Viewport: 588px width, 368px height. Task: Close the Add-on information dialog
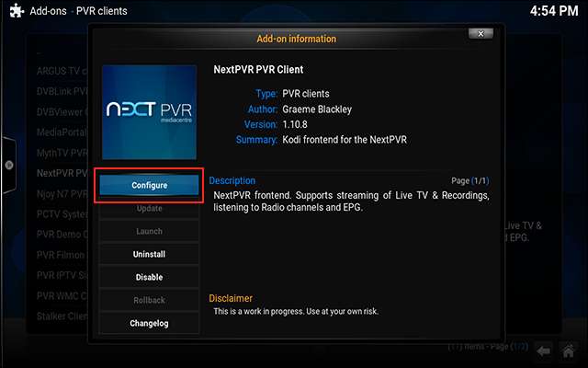pyautogui.click(x=481, y=34)
